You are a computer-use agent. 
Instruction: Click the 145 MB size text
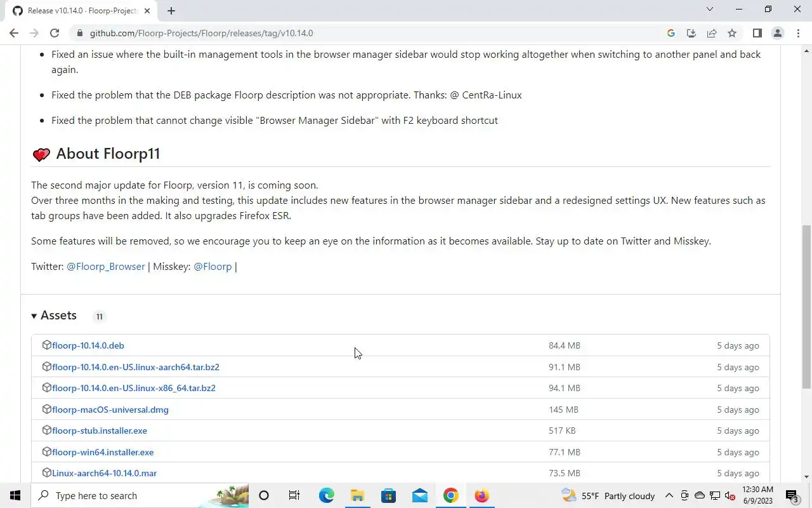click(563, 410)
